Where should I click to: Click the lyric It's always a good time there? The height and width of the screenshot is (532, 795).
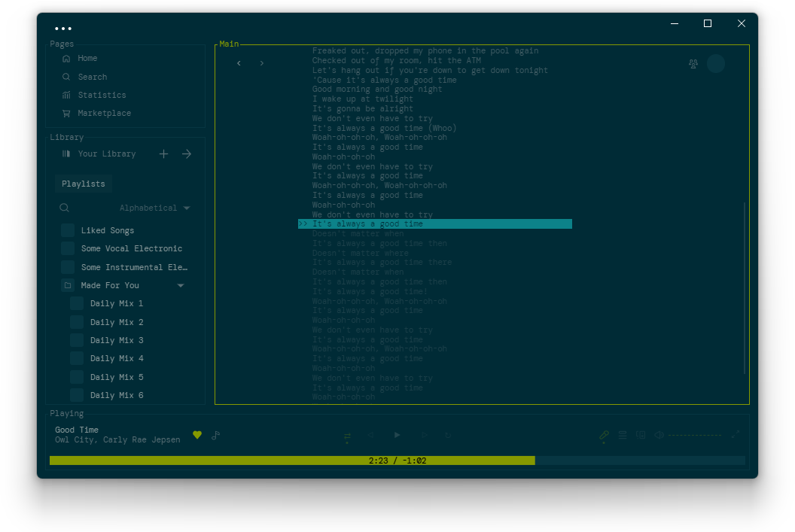[382, 263]
